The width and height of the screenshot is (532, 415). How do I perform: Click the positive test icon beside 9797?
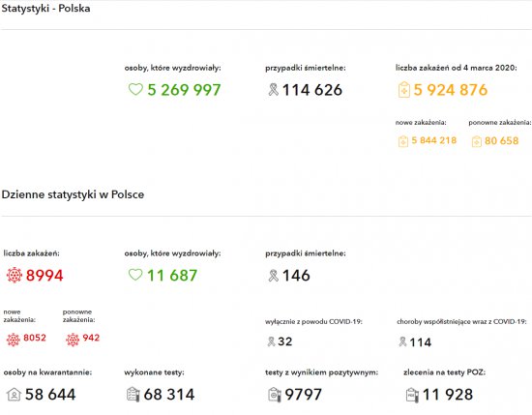[275, 395]
